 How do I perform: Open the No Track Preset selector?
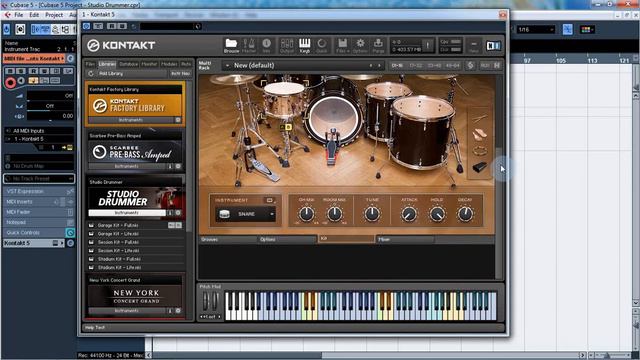click(39, 179)
